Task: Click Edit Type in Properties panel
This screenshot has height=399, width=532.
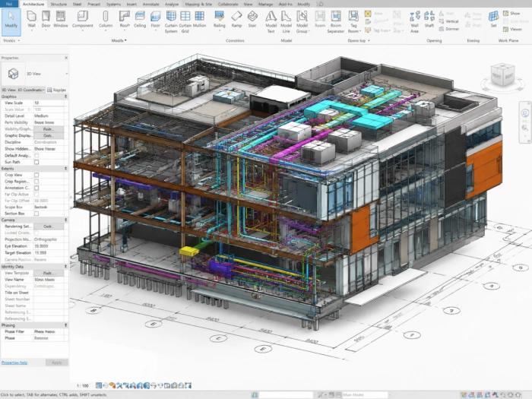Action: tap(57, 90)
